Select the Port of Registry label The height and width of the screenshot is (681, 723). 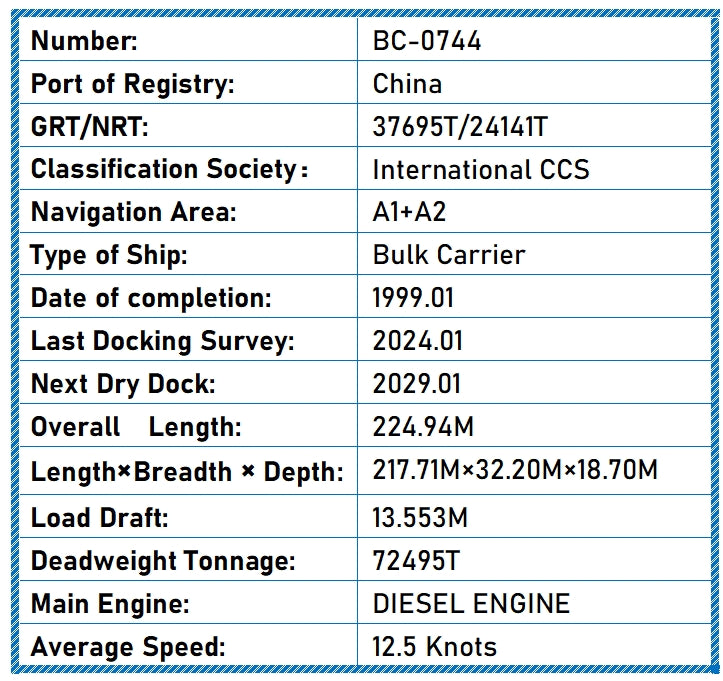click(132, 84)
